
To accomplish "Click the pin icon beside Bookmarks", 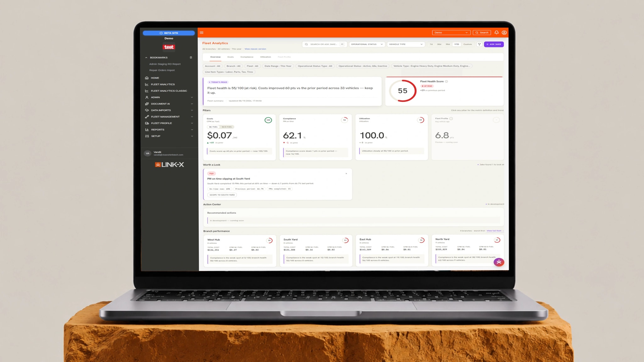I will pyautogui.click(x=191, y=58).
